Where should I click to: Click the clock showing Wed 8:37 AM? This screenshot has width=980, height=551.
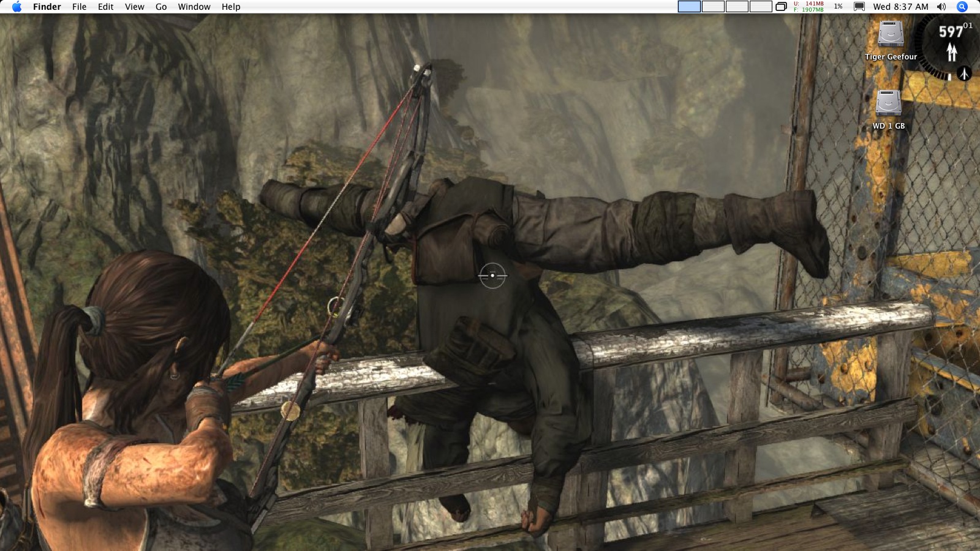[x=900, y=7]
